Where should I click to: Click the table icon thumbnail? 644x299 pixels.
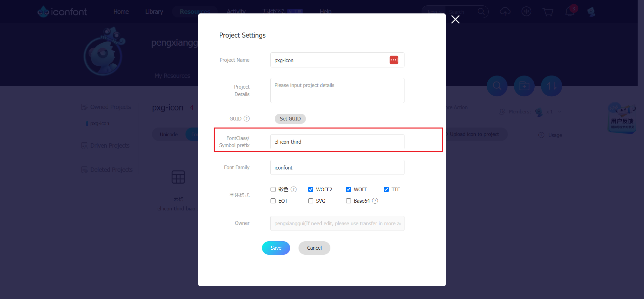pos(178,177)
